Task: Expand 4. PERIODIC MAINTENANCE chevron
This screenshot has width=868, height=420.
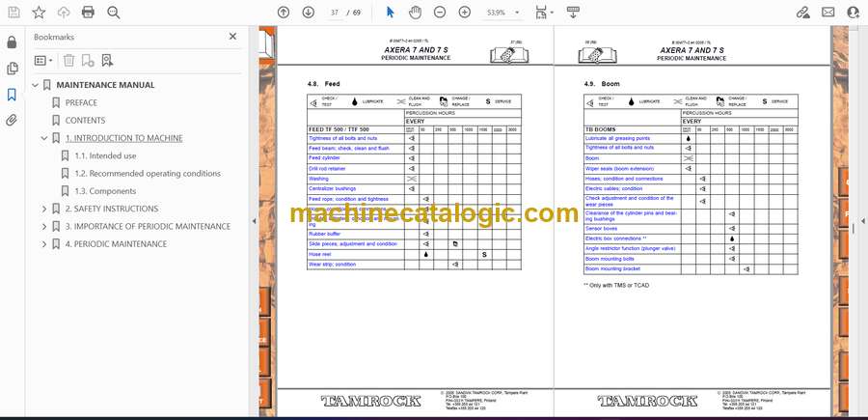Action: click(x=44, y=244)
